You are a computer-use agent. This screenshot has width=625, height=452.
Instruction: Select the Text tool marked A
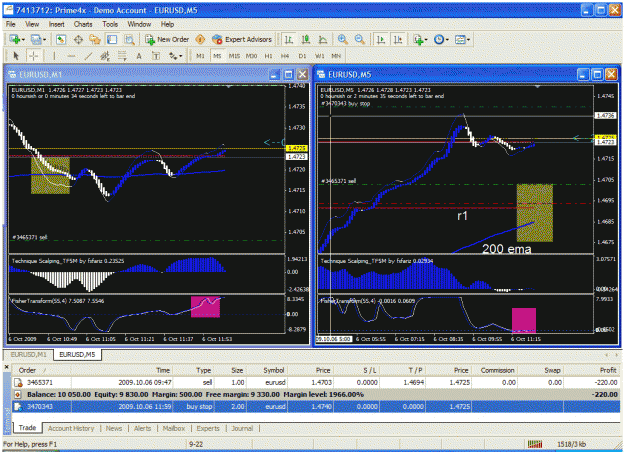(139, 56)
